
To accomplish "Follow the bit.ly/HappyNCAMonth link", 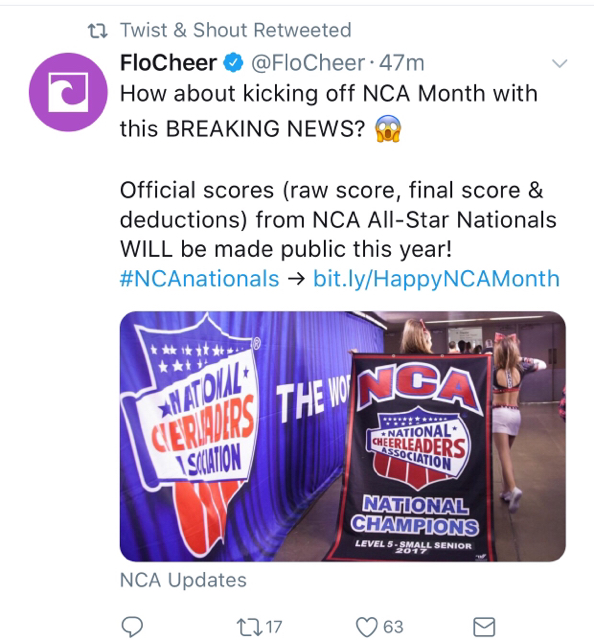I will tap(436, 279).
